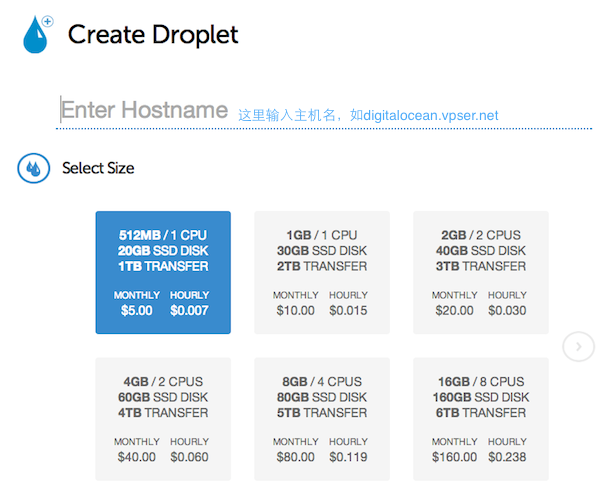Image resolution: width=600 pixels, height=487 pixels.
Task: Click the Select Size droplets icon
Action: click(x=34, y=168)
